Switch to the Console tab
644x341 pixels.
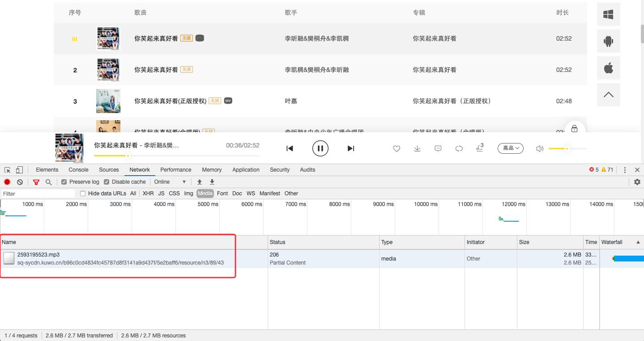point(78,170)
